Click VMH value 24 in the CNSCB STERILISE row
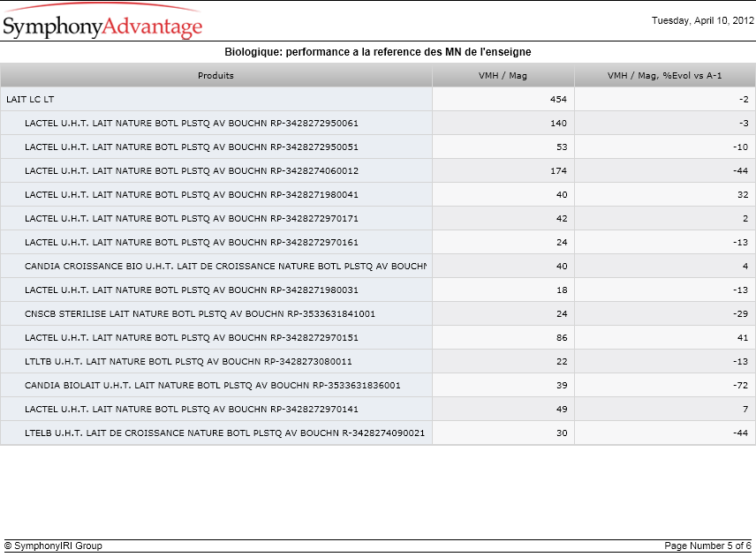756x557 pixels. pyautogui.click(x=562, y=314)
